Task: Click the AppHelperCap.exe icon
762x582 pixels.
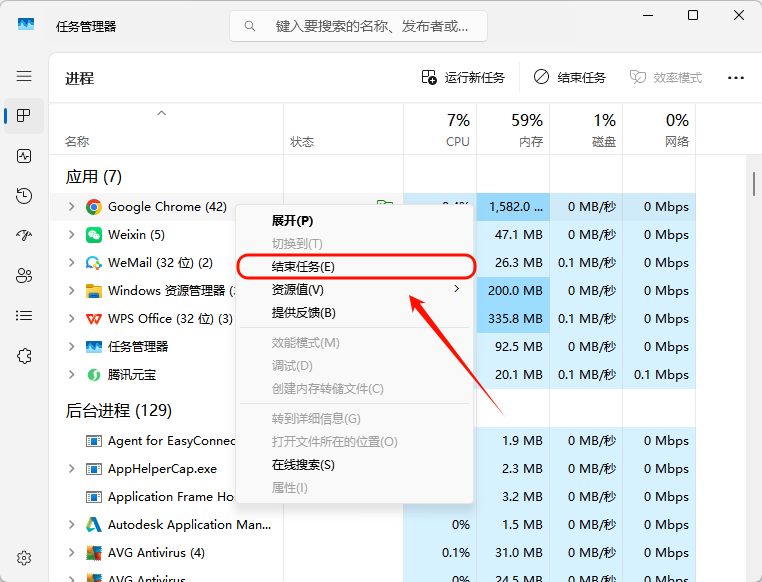Action: click(x=94, y=469)
